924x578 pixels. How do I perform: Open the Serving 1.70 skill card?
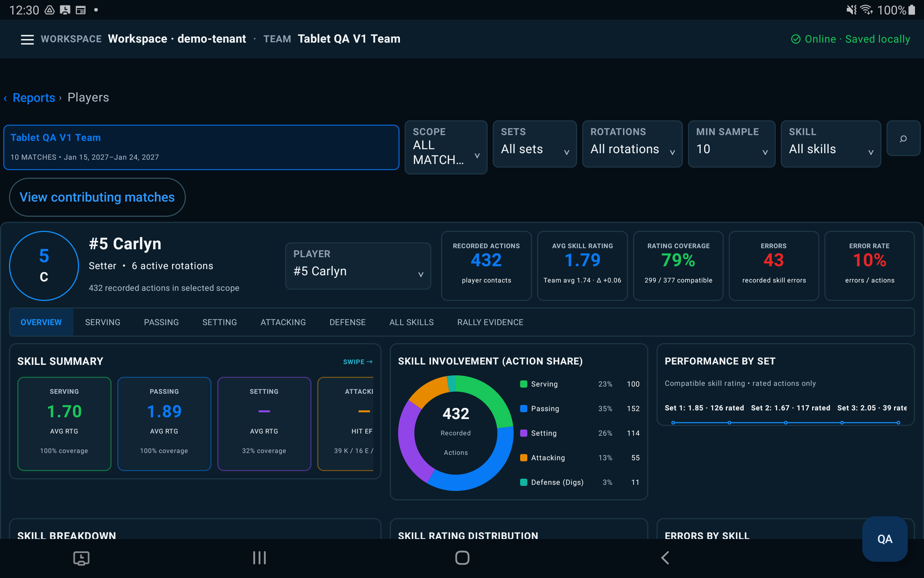tap(64, 423)
